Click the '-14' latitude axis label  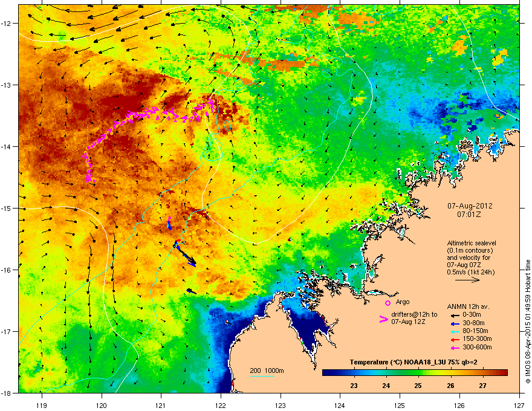click(x=7, y=146)
